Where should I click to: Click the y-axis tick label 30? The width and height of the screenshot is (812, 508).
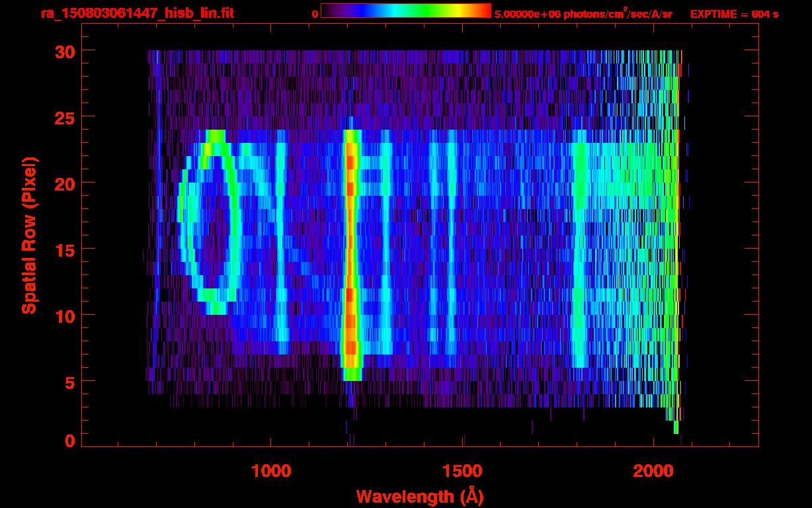click(x=64, y=51)
